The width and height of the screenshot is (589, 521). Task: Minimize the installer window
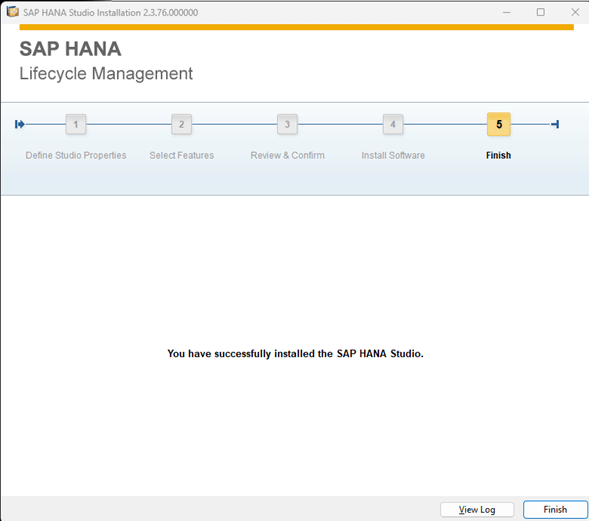507,12
